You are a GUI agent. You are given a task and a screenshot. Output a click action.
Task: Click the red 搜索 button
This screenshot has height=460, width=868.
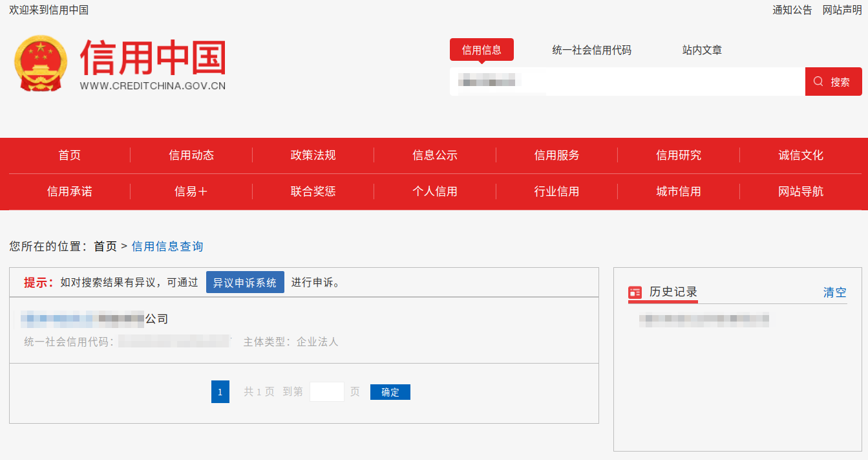(834, 82)
